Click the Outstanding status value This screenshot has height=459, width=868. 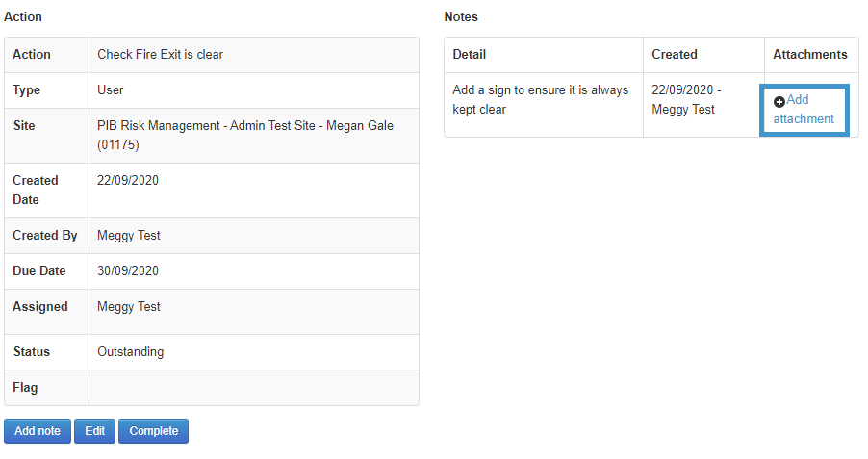coord(131,351)
